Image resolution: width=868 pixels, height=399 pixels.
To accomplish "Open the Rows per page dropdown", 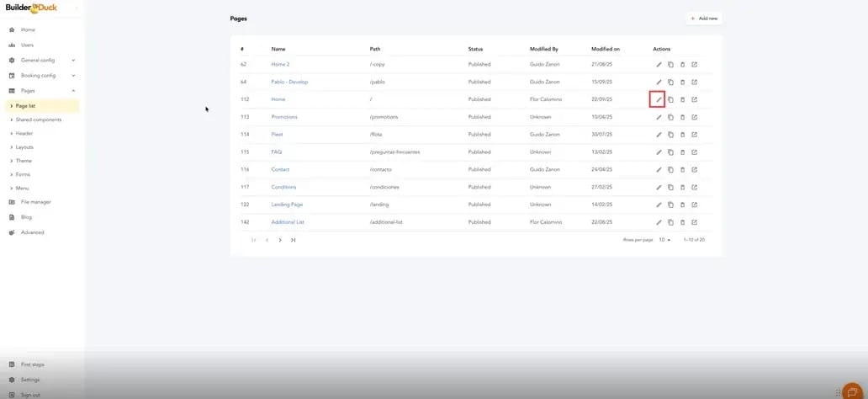I will pyautogui.click(x=664, y=240).
